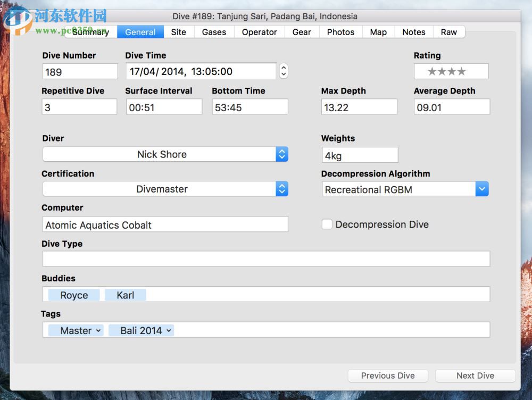Switch to the Raw tab

tap(449, 32)
